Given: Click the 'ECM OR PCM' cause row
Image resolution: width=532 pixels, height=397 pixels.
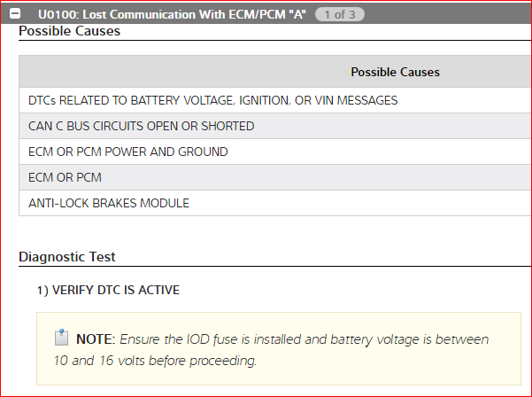Looking at the screenshot, I should [x=65, y=177].
